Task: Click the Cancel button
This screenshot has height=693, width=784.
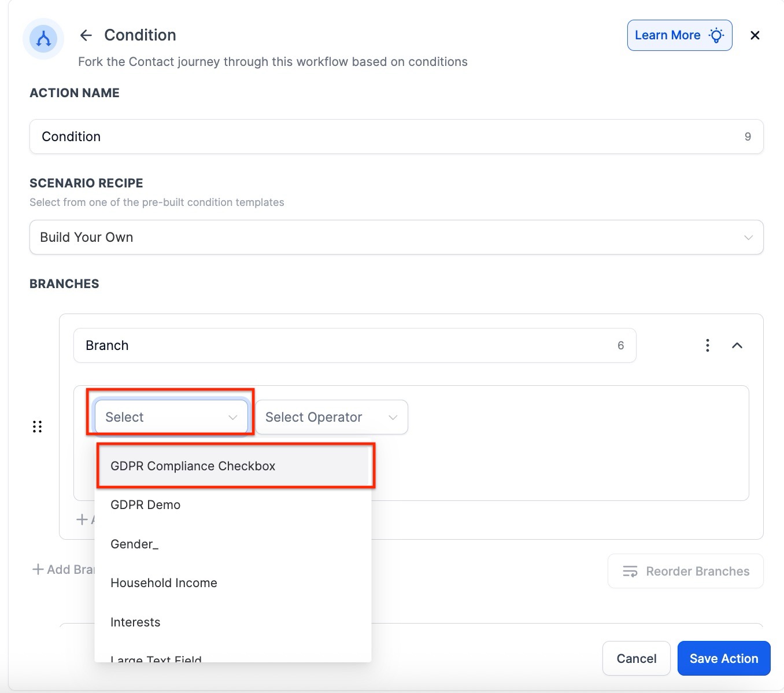Action: tap(636, 658)
